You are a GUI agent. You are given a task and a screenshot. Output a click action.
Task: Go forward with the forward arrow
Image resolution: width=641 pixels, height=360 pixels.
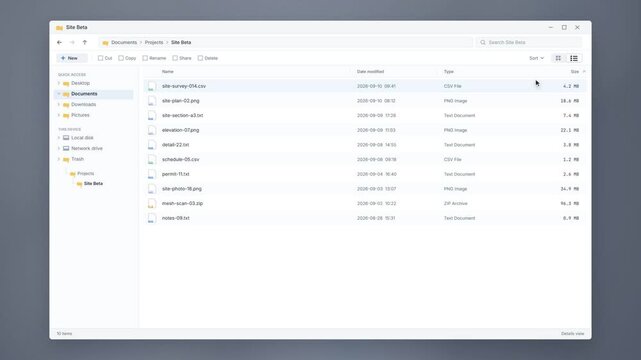click(x=72, y=42)
